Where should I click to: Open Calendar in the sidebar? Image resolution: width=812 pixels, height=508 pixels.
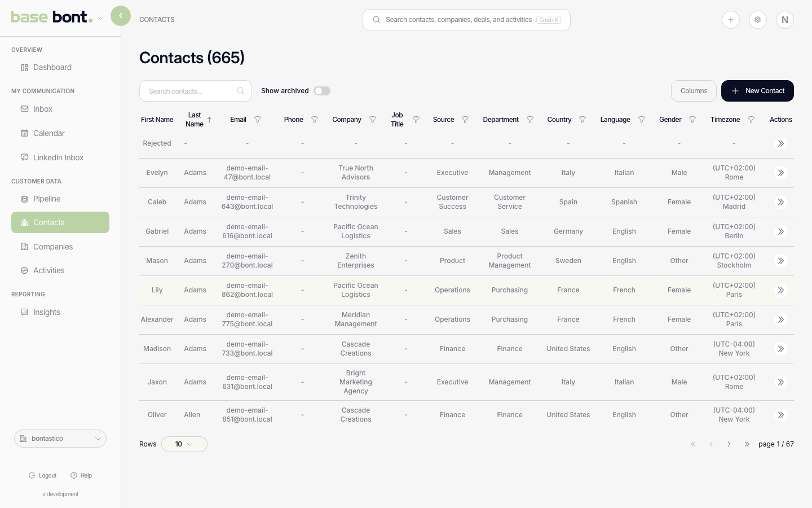[x=60, y=133]
